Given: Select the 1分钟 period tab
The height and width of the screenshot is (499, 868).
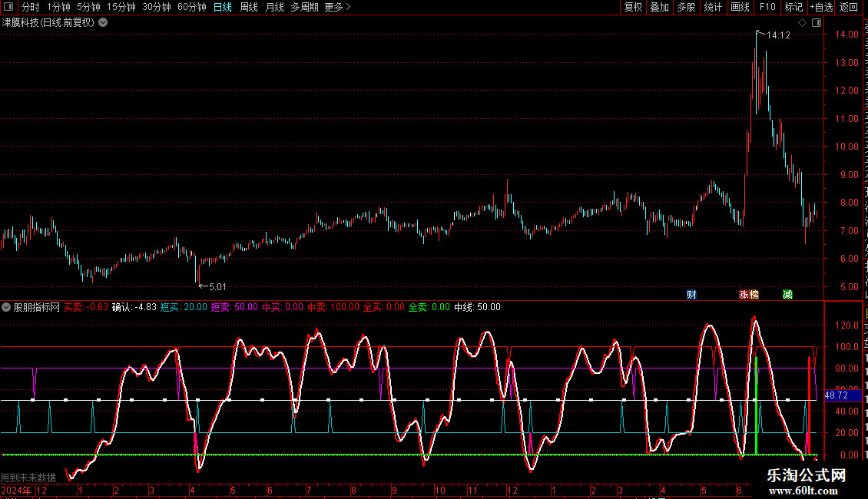Looking at the screenshot, I should (x=58, y=7).
